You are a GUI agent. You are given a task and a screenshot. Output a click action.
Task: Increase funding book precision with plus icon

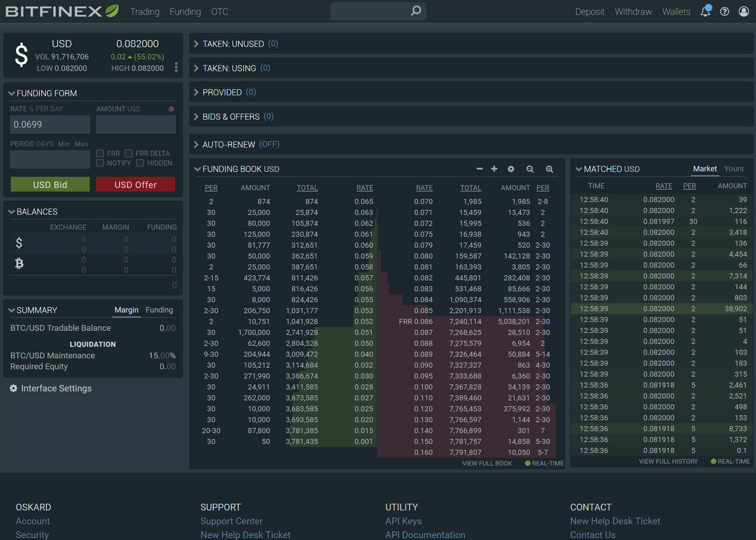pos(494,169)
